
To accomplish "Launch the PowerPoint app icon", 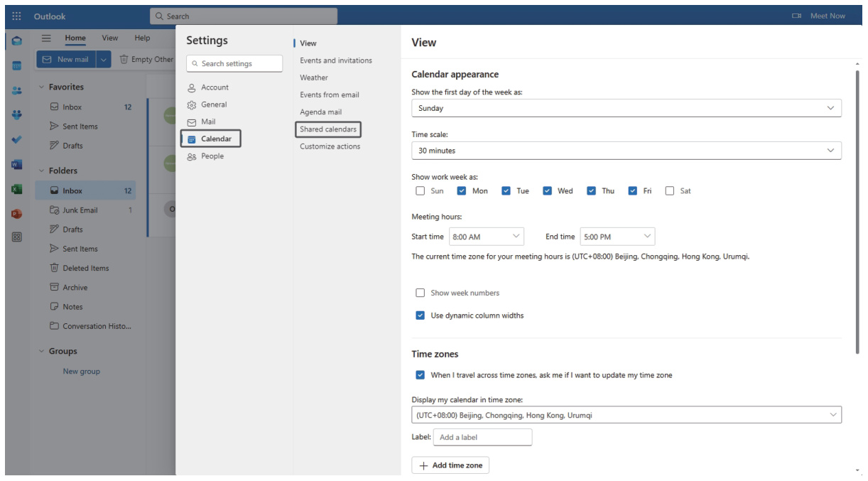I will pos(17,213).
